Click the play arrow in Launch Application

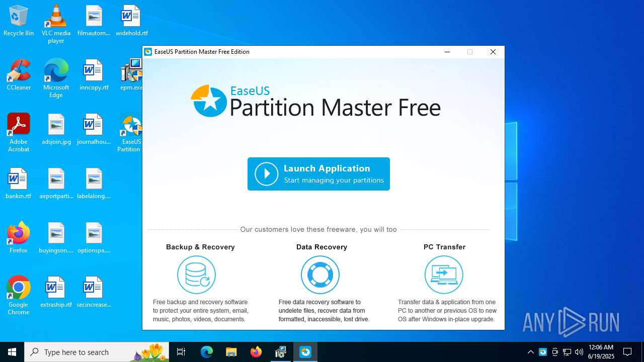click(x=267, y=174)
